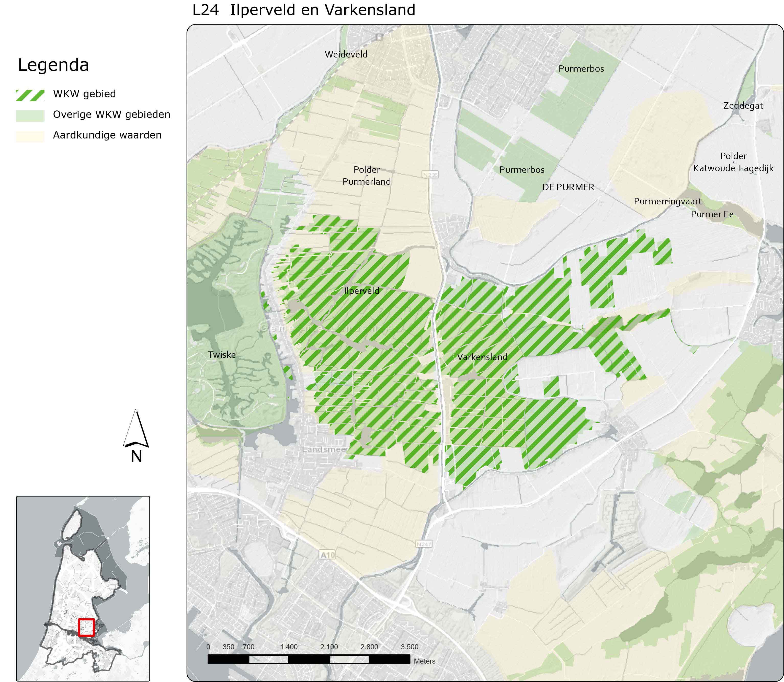Click the Ilperveld map label
This screenshot has height=682, width=784.
tap(361, 291)
